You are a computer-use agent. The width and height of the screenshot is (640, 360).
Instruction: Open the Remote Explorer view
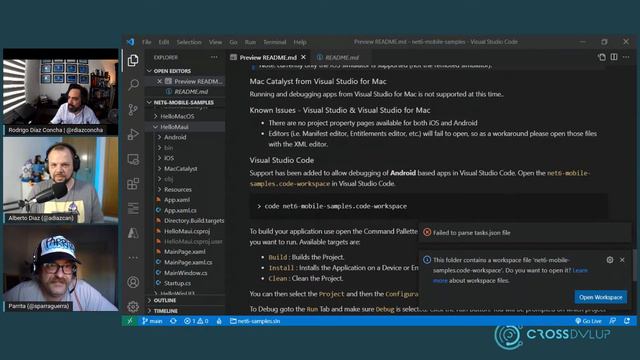[133, 159]
